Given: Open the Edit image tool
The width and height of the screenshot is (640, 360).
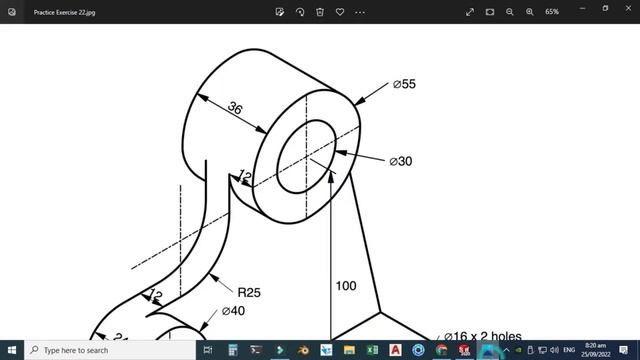Looking at the screenshot, I should (280, 12).
